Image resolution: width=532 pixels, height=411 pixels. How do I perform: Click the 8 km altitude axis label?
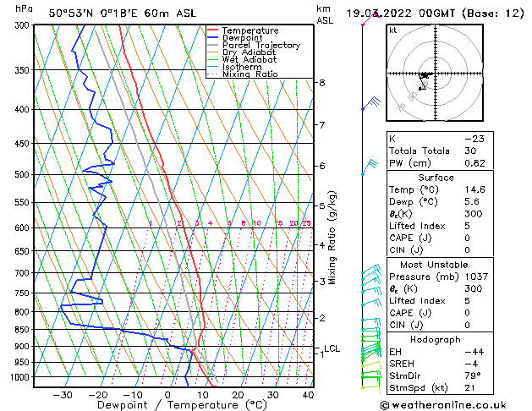[321, 83]
